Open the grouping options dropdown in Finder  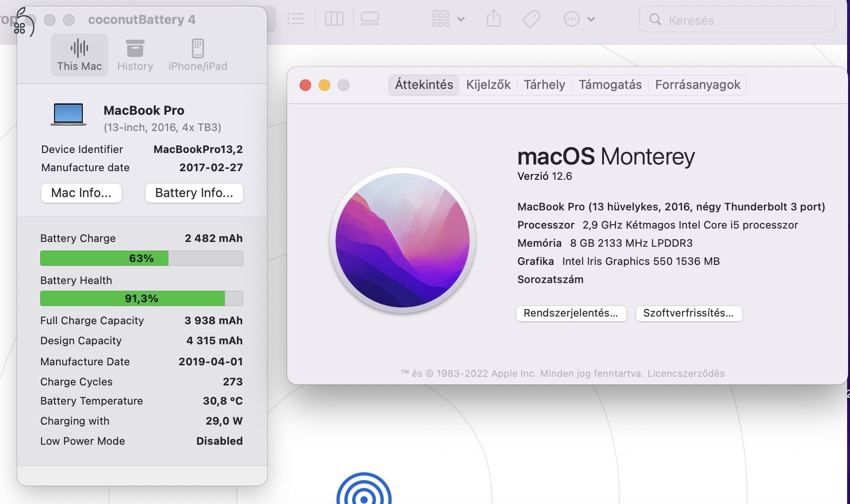[447, 19]
